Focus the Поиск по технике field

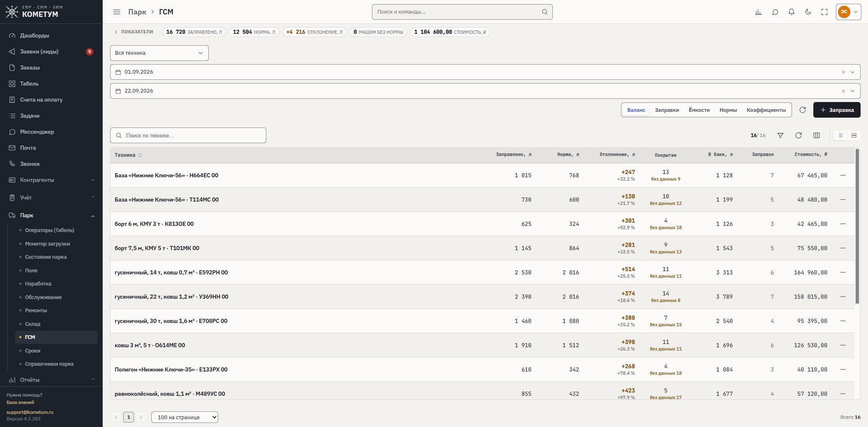click(x=188, y=135)
